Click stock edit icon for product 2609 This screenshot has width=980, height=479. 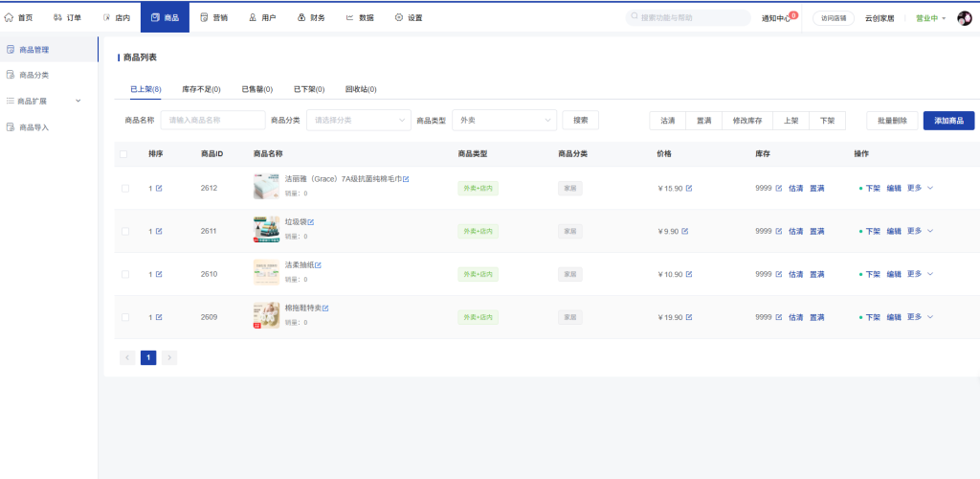[x=778, y=317]
